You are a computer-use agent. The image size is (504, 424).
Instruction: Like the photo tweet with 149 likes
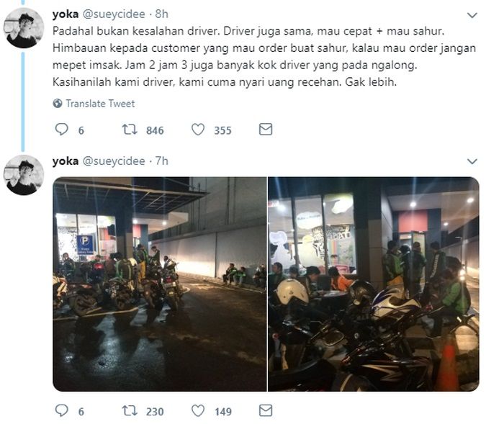click(x=198, y=410)
